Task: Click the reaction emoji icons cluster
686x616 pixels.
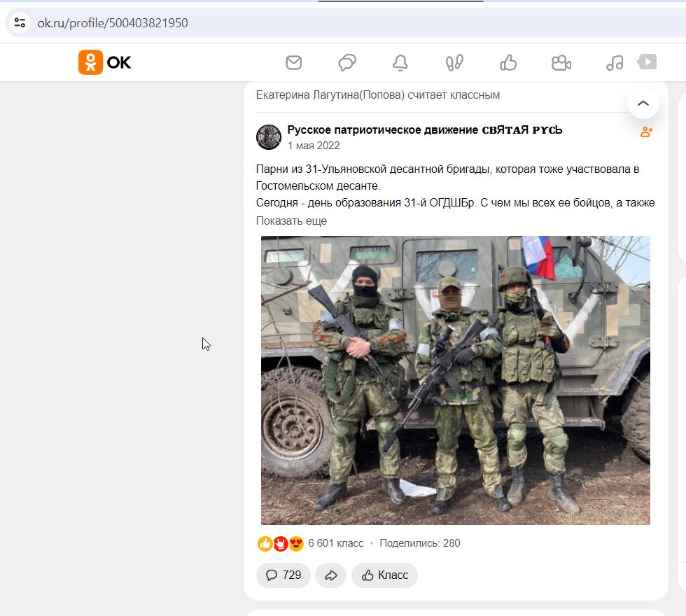Action: click(281, 543)
